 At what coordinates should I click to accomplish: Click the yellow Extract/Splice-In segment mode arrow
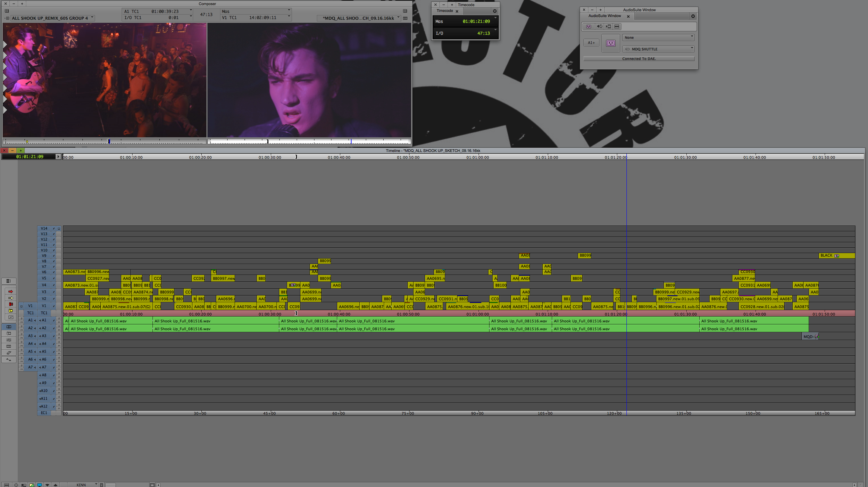[10, 298]
